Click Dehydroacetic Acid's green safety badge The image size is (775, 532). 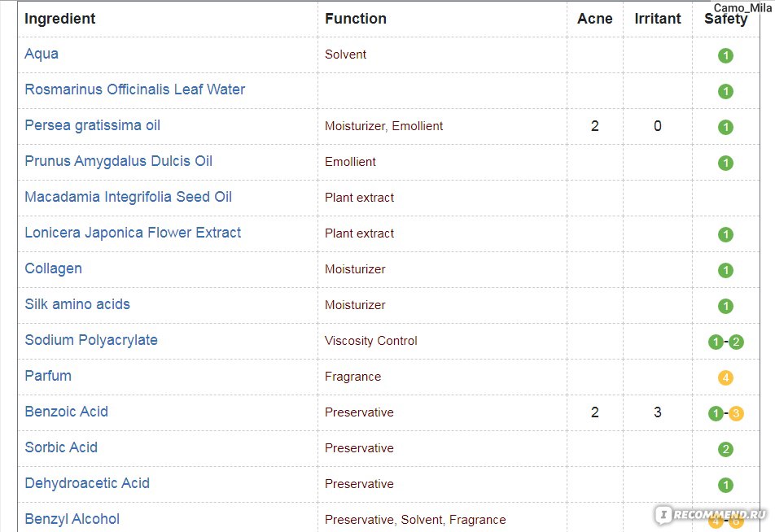[725, 485]
